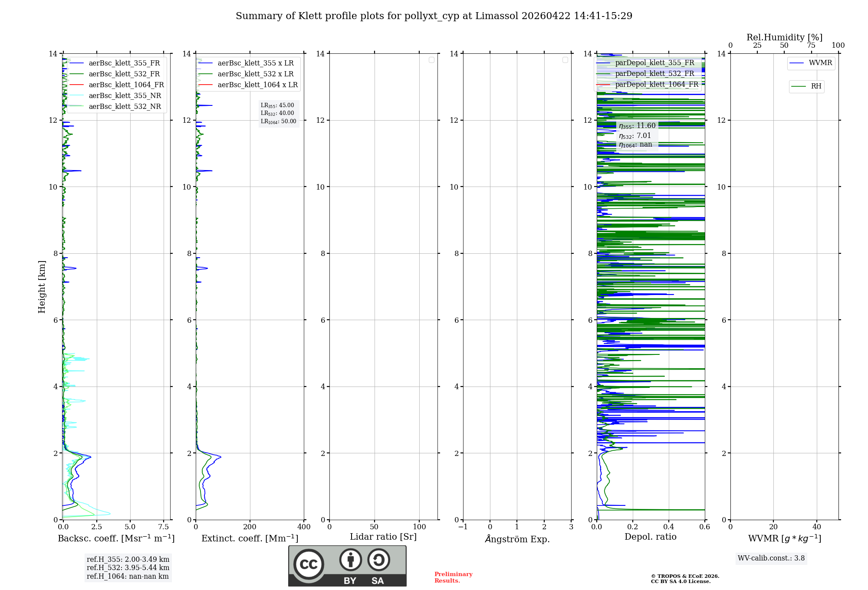This screenshot has height=590, width=868.
Task: Select aerBsc_klett_532 x LR legend item
Action: (255, 74)
